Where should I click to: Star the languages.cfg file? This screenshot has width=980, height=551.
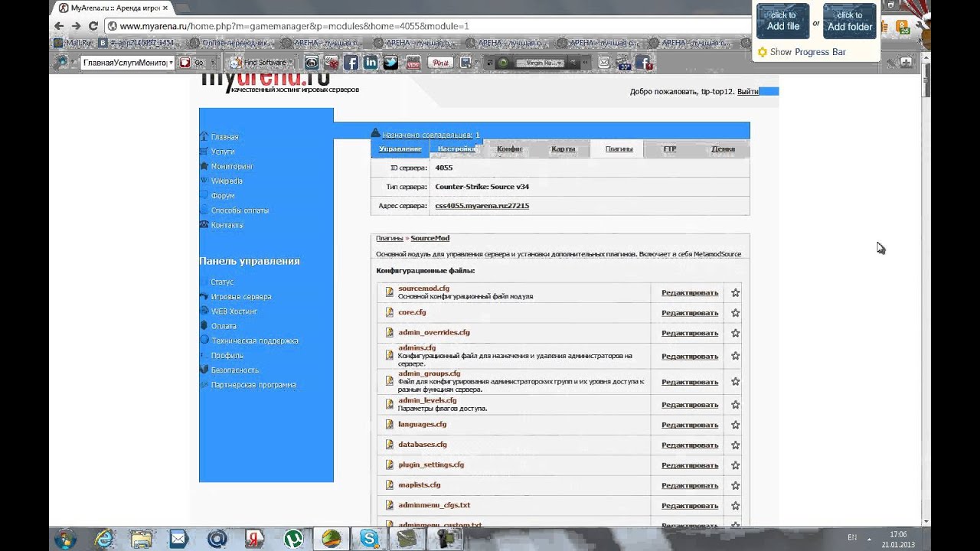[735, 425]
